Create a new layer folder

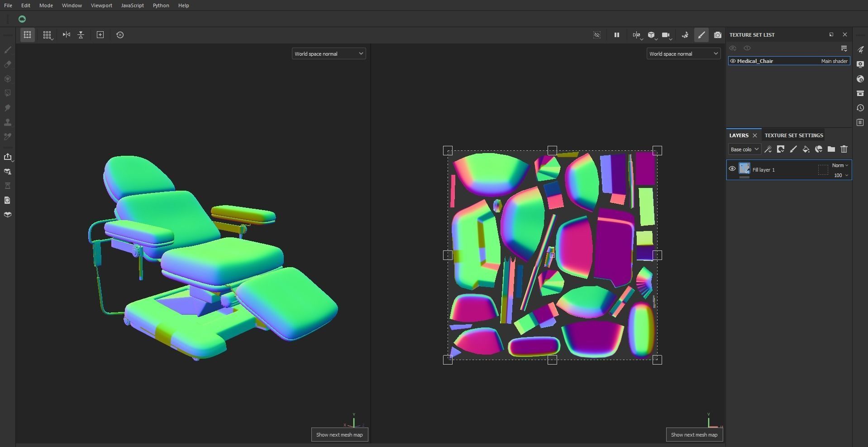[x=831, y=149]
